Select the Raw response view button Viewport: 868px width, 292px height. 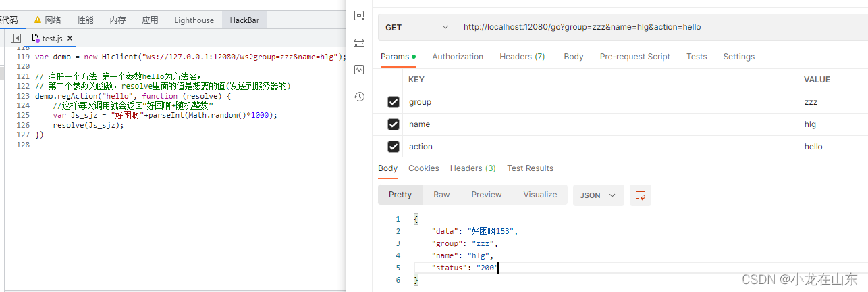[x=441, y=195]
